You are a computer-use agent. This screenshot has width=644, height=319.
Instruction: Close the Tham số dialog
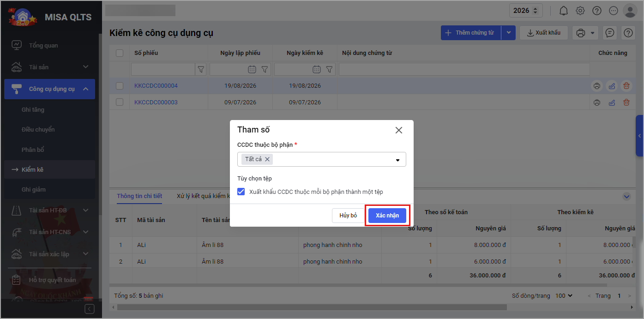pyautogui.click(x=399, y=130)
